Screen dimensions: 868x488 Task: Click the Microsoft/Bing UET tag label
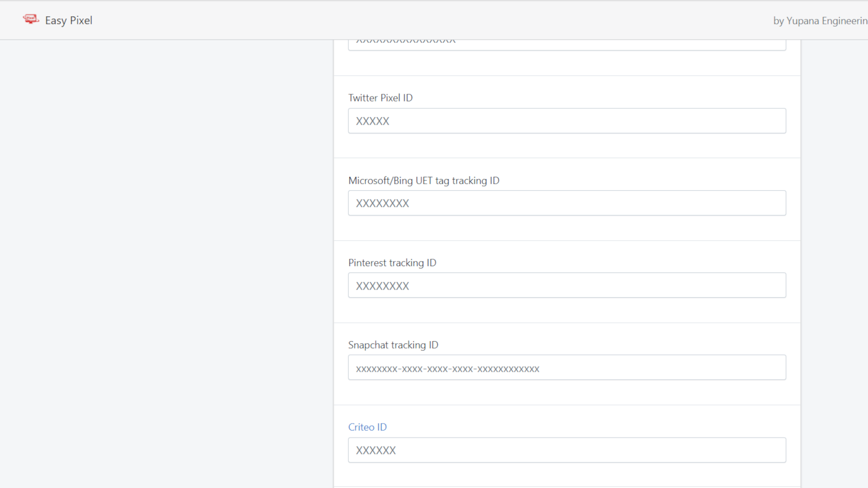coord(424,181)
